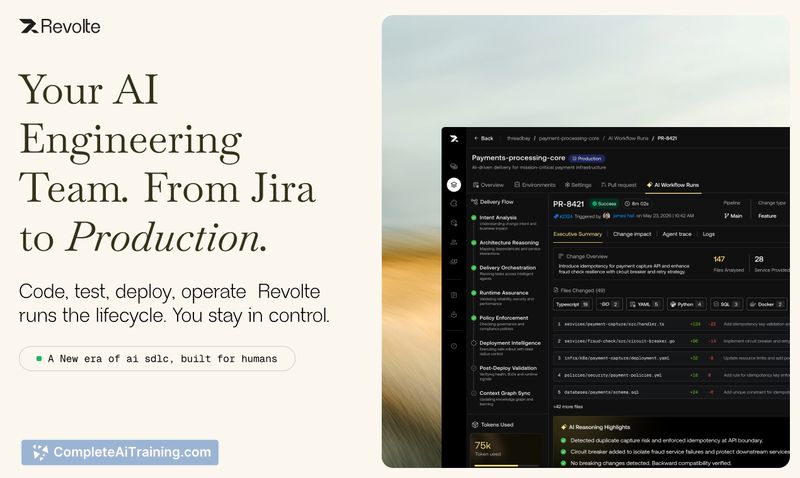Open the threadbay breadcrumb link
The height and width of the screenshot is (478, 800).
click(x=518, y=138)
